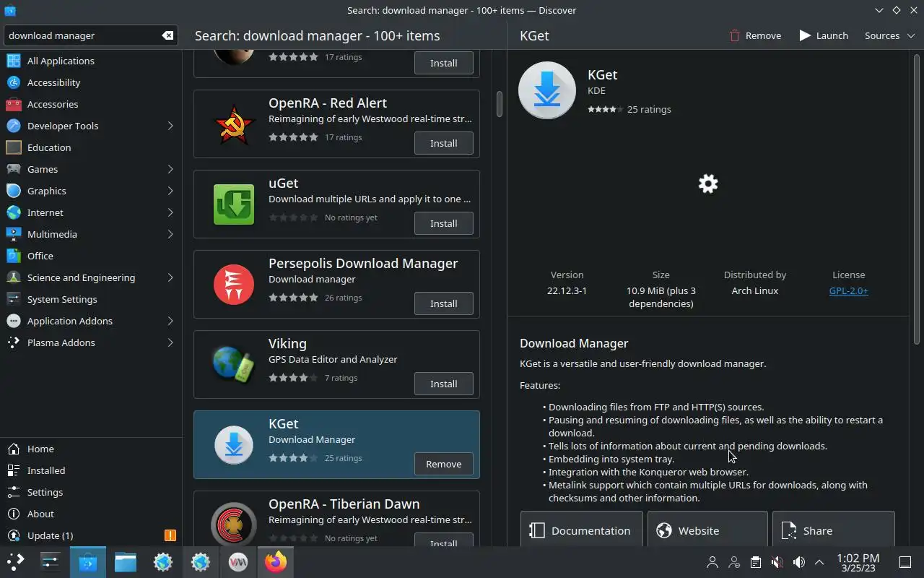Expand the Developer Tools arrow

click(170, 126)
